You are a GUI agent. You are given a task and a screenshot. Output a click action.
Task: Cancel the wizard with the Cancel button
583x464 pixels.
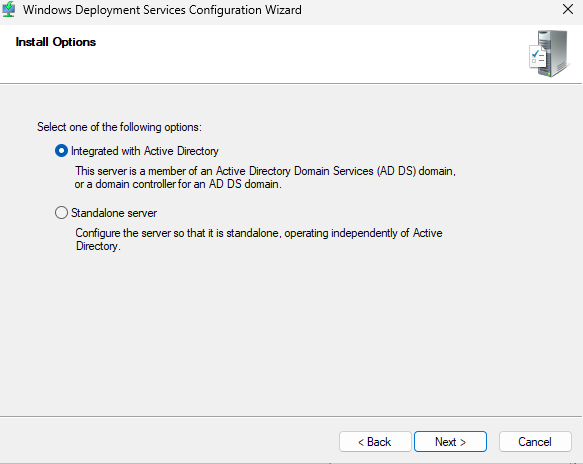point(535,442)
